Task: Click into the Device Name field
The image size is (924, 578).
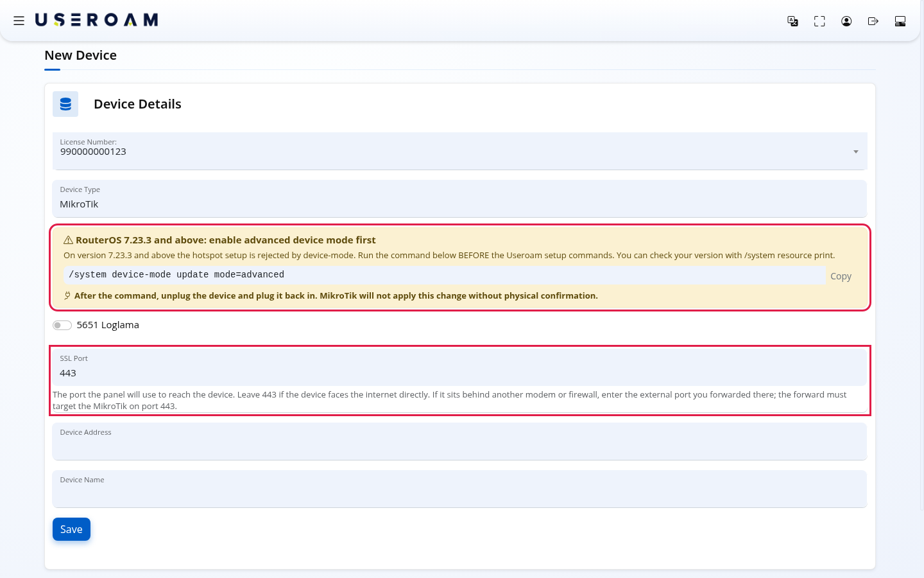Action: point(459,489)
